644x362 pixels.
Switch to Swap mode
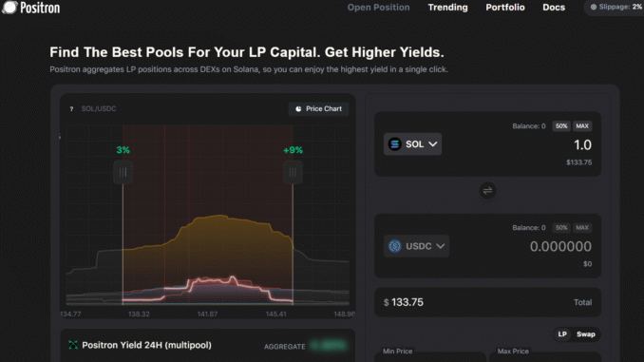[x=586, y=334]
